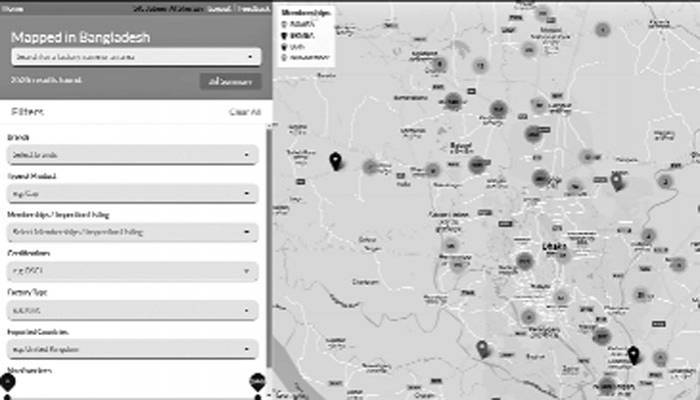Click the second black pin in the Memberships legend
Screen dimensions: 700x400
[284, 47]
